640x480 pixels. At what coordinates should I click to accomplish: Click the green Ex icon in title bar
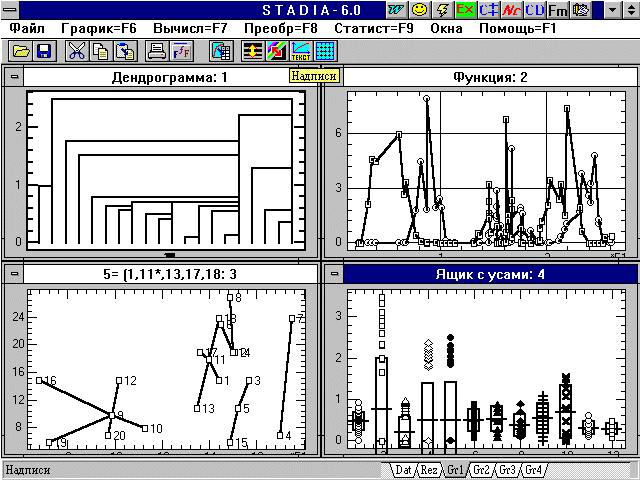click(465, 10)
